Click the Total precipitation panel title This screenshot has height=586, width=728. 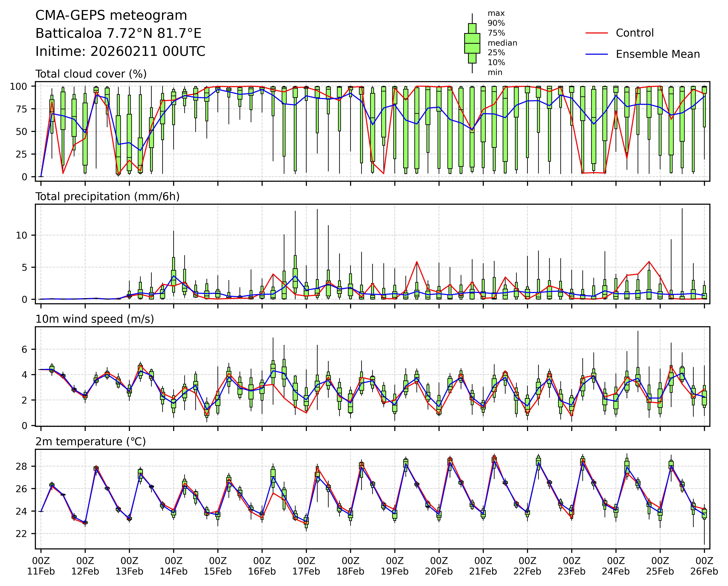[x=107, y=196]
